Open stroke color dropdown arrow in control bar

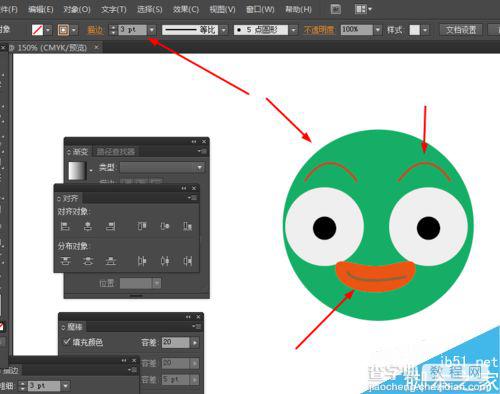(x=74, y=30)
